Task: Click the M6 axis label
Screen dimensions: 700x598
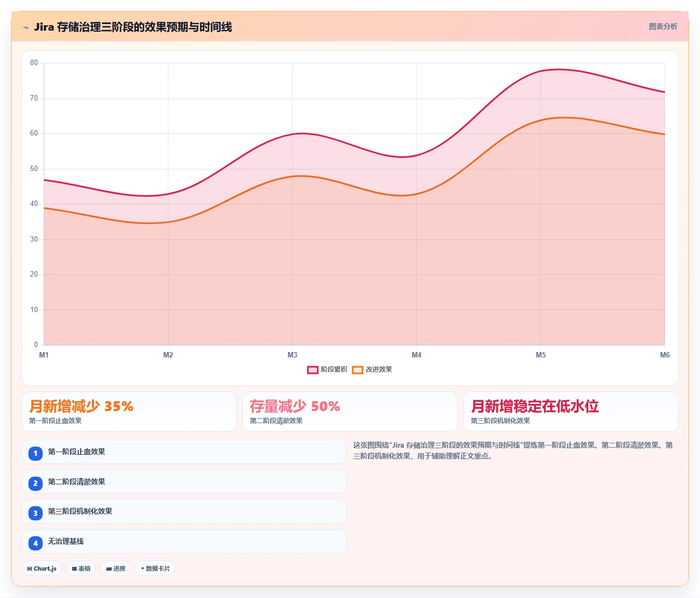Action: pyautogui.click(x=664, y=355)
